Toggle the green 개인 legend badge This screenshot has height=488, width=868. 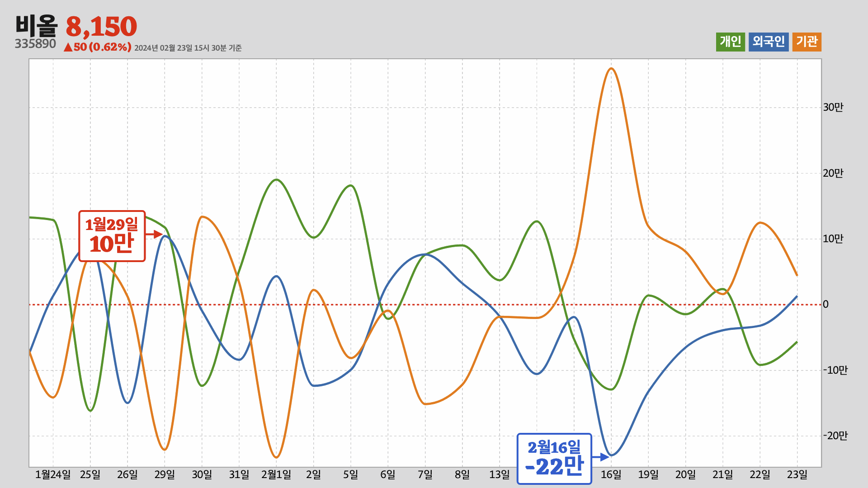[x=730, y=42]
